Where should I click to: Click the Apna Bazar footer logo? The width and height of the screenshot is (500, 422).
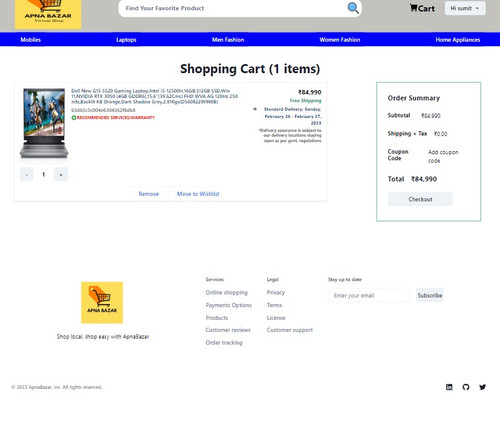[102, 302]
